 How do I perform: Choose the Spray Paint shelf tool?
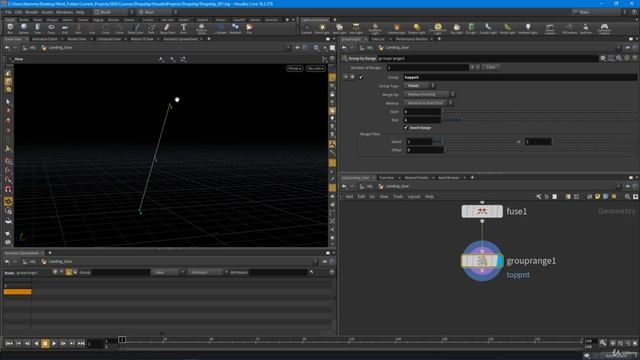pos(167,28)
